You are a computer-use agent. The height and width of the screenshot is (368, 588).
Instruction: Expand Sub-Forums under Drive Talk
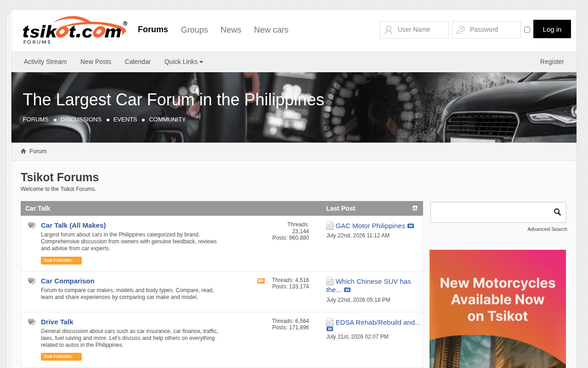61,356
